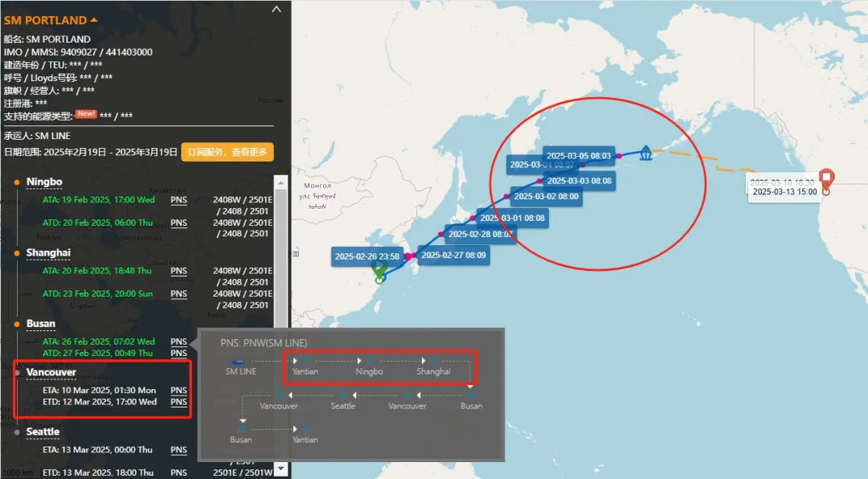Click the orange Ningbo bullet in port timeline
The image size is (868, 479).
pos(17,182)
